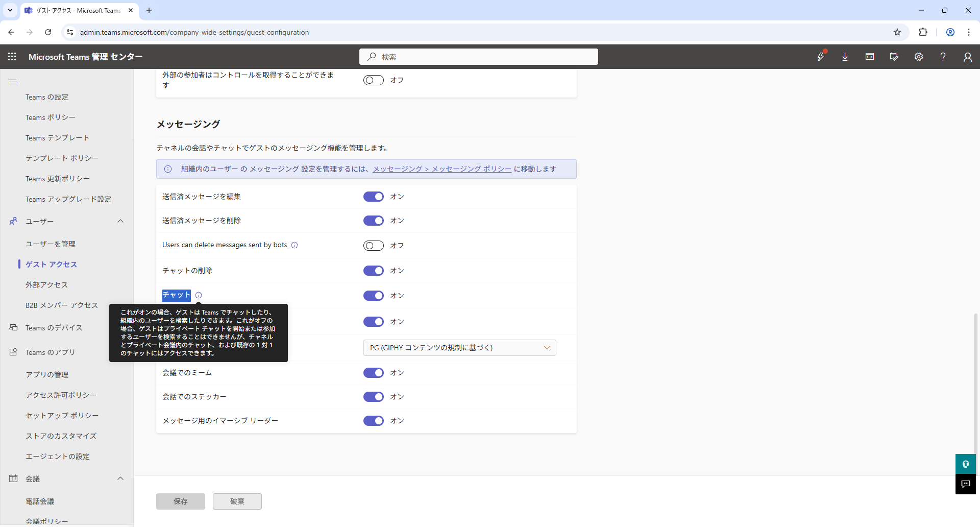Open the help question mark in the header
The image size is (980, 527).
pos(943,57)
